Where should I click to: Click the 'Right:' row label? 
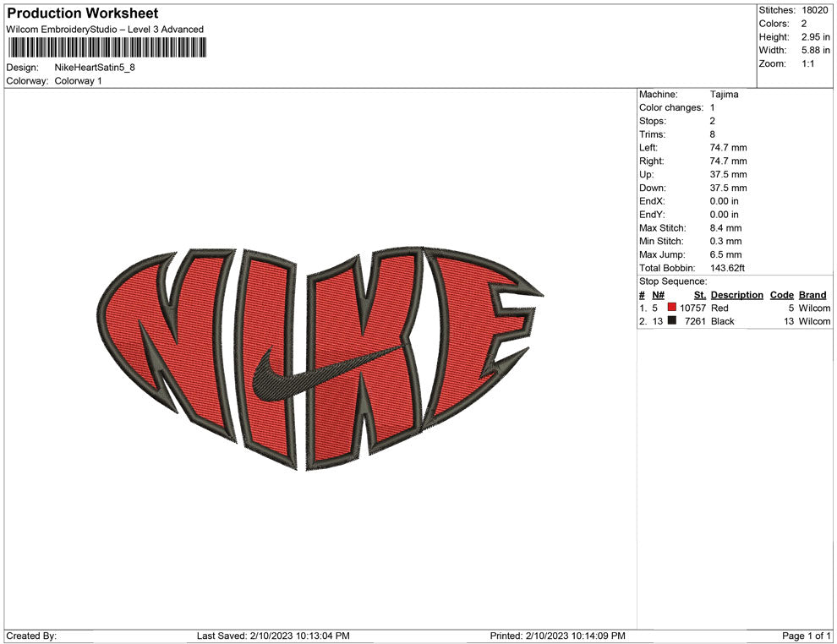coord(651,161)
